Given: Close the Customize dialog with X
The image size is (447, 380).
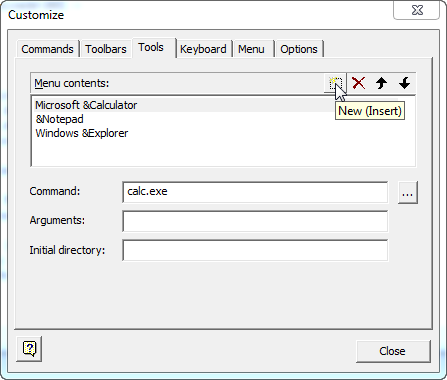Looking at the screenshot, I should click(417, 10).
